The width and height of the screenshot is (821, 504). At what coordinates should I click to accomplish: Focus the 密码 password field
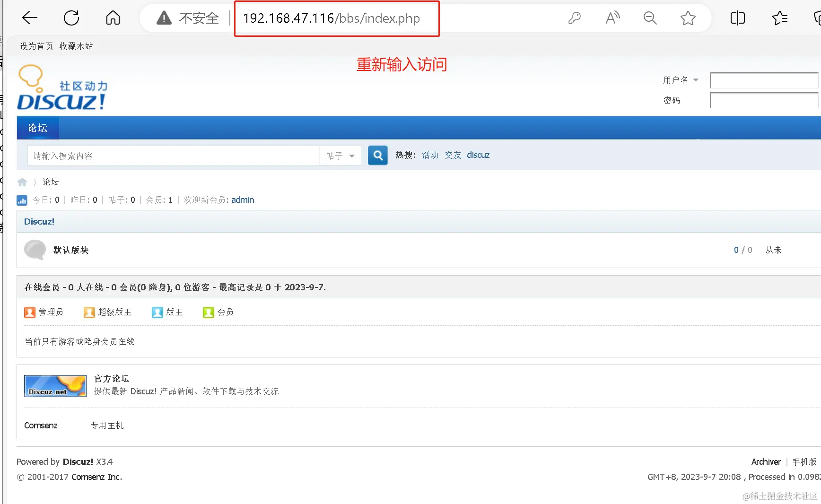point(764,100)
